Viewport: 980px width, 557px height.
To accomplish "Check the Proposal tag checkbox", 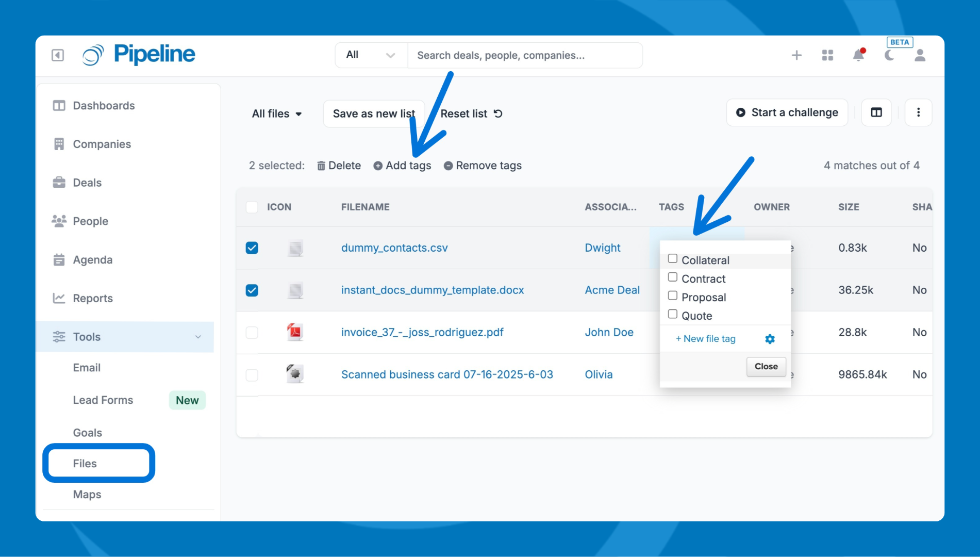I will pos(673,296).
